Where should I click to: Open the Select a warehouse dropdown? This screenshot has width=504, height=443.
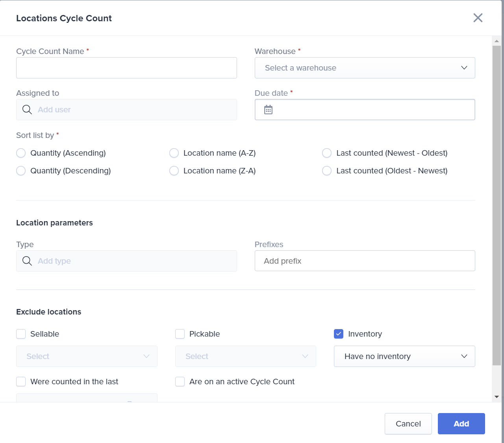[x=365, y=68]
